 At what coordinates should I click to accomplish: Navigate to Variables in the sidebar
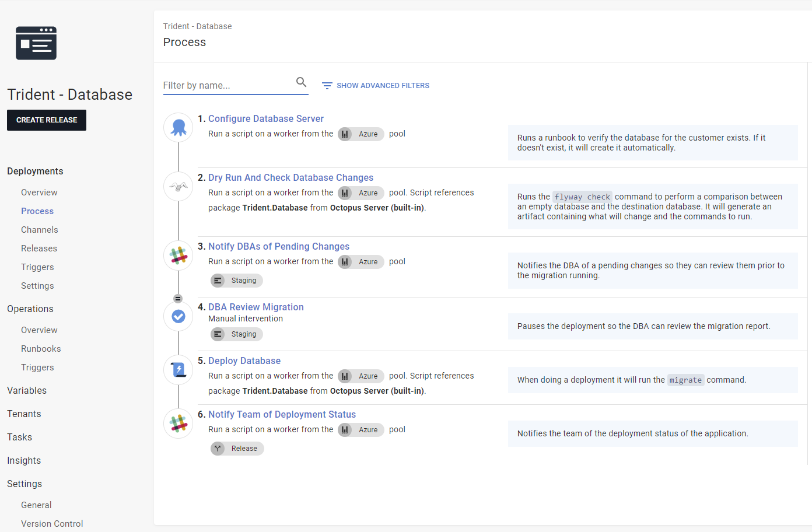pos(26,390)
